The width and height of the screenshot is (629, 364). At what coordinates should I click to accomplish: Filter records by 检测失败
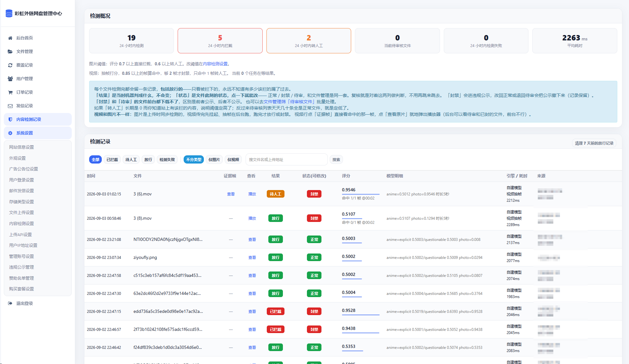point(167,159)
